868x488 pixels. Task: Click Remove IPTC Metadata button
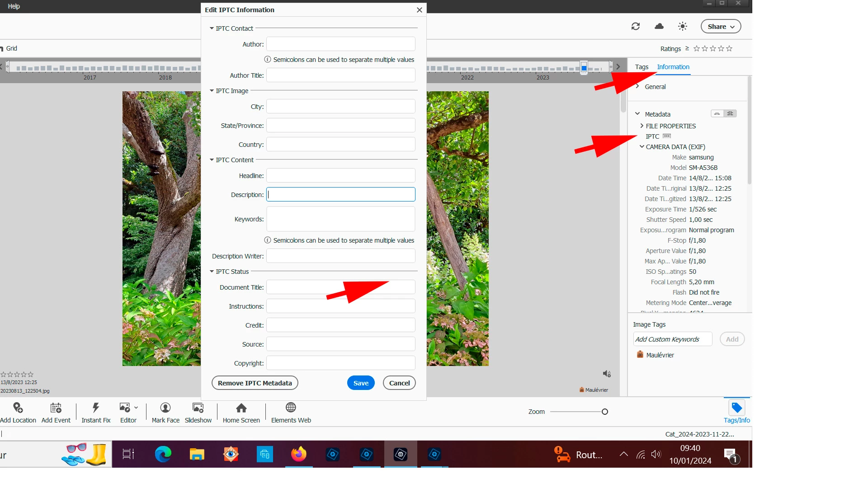[x=255, y=383]
